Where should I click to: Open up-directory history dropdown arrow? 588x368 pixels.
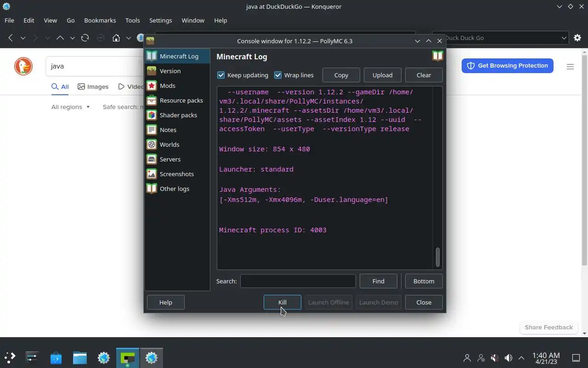point(73,38)
